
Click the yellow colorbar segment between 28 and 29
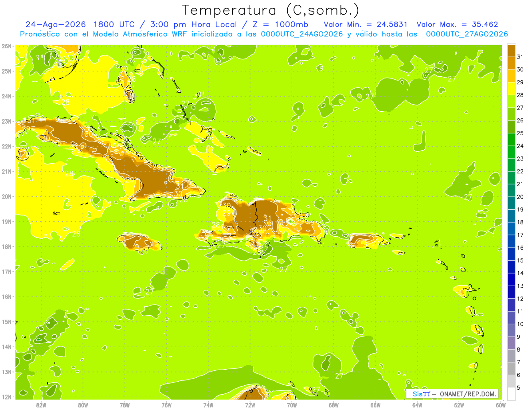(511, 89)
